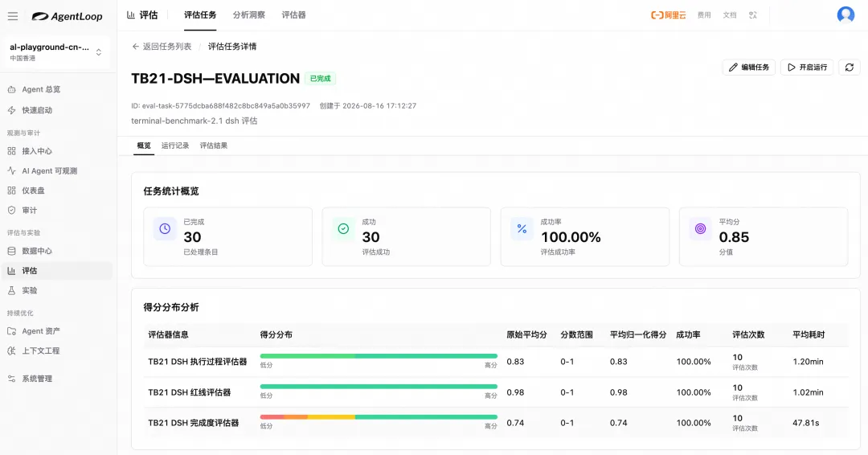The width and height of the screenshot is (868, 455).
Task: Go back via 返回任务列表
Action: [x=162, y=47]
